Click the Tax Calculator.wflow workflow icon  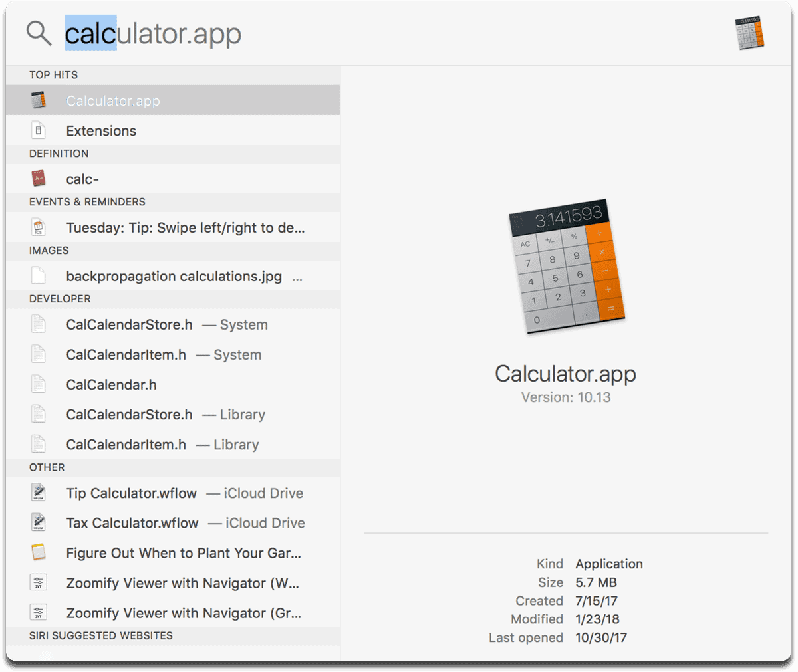[x=39, y=522]
